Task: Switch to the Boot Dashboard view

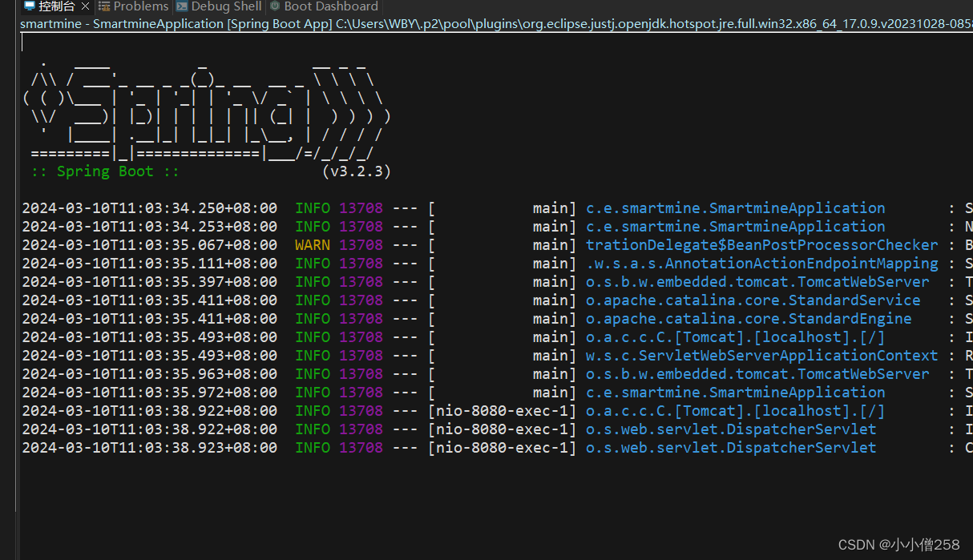Action: point(330,6)
